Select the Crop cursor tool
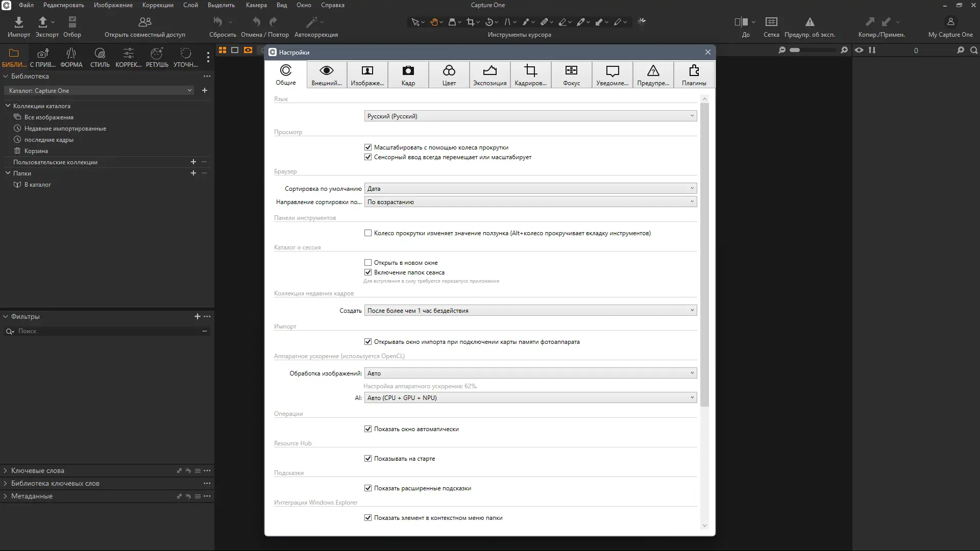The width and height of the screenshot is (980, 551). (470, 22)
